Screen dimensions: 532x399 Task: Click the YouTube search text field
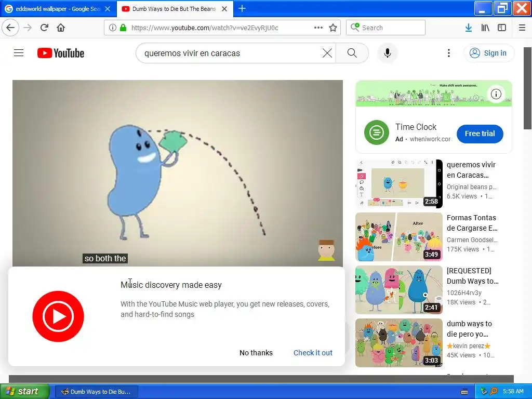point(231,53)
